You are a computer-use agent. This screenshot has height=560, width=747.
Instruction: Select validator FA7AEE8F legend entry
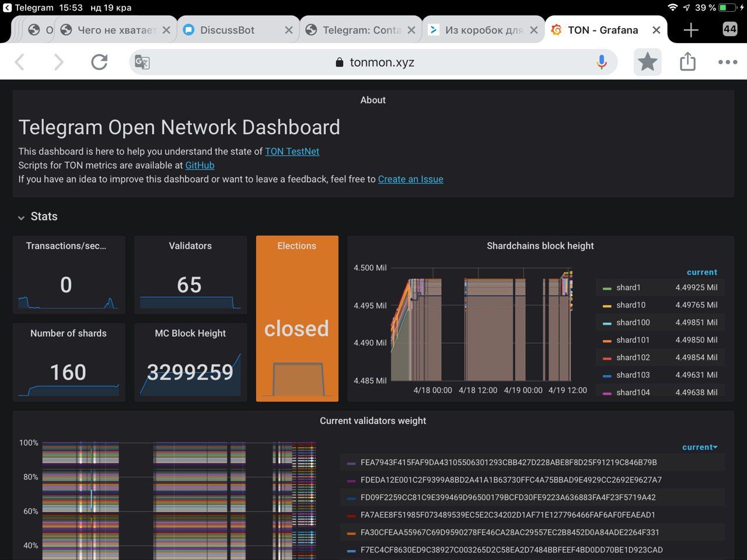tap(508, 514)
